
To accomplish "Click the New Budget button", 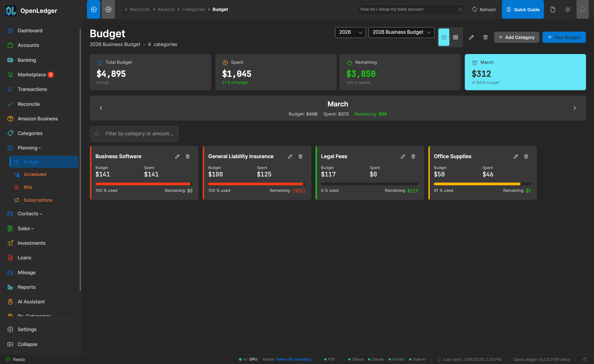I will [x=564, y=37].
